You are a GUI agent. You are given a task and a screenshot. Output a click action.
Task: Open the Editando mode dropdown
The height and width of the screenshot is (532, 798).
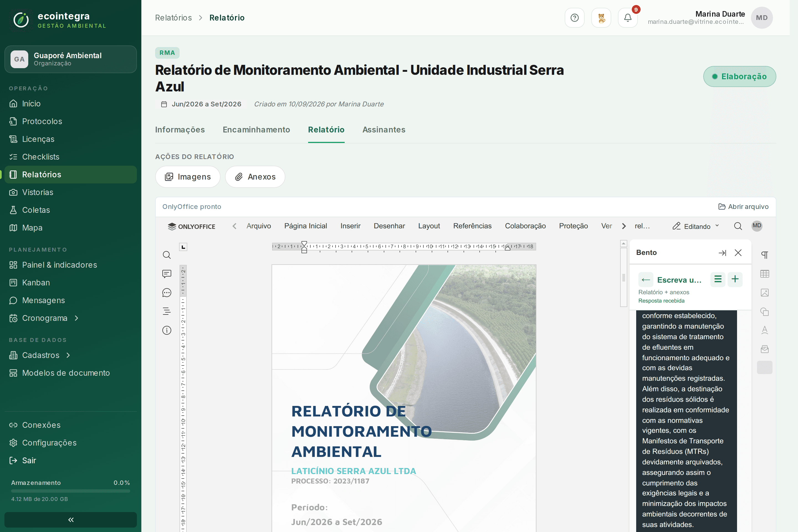(695, 226)
